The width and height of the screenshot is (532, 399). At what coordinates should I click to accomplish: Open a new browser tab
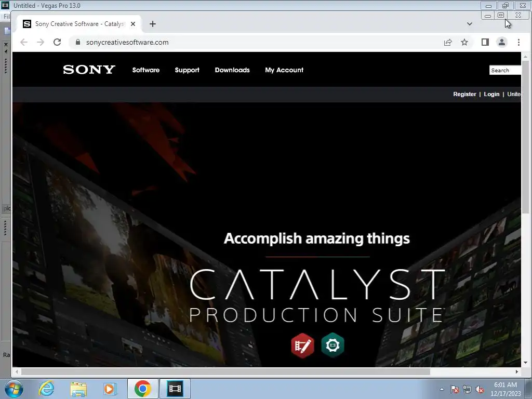[x=153, y=24]
